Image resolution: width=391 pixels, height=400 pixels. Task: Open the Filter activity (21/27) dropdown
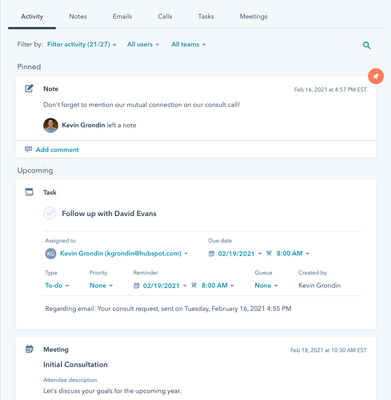[82, 44]
